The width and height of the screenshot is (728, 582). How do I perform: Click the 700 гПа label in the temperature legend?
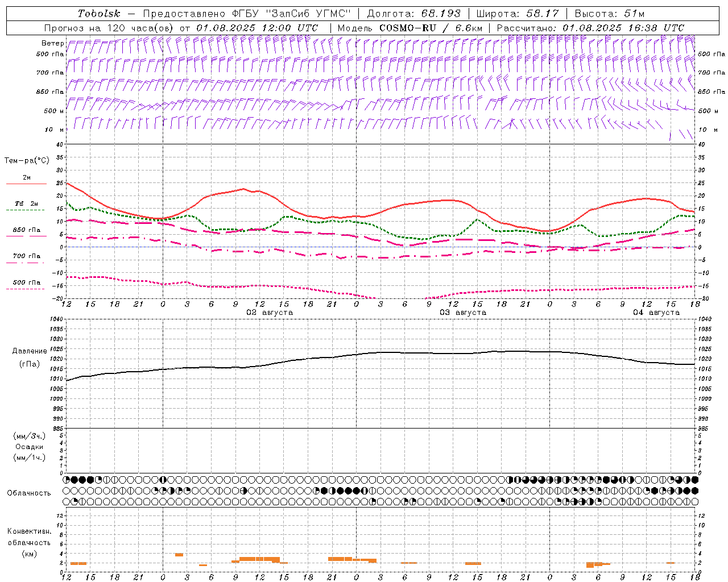[x=26, y=256]
